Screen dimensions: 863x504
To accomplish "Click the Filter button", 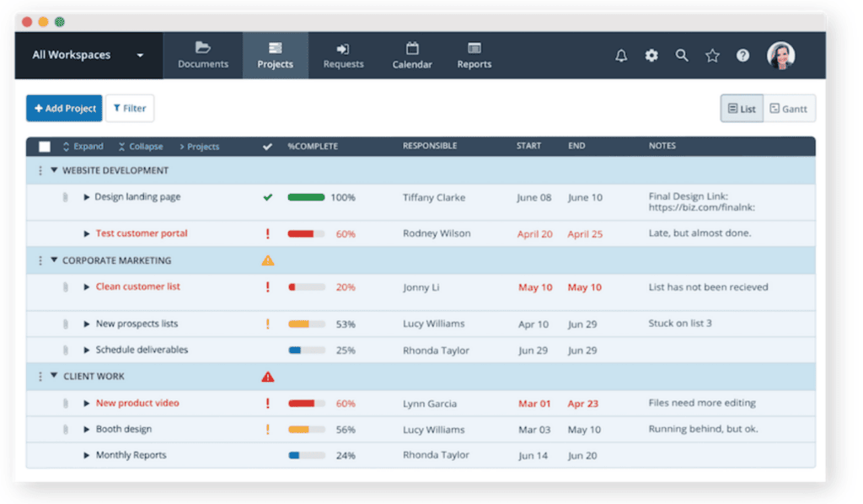I will [x=130, y=109].
